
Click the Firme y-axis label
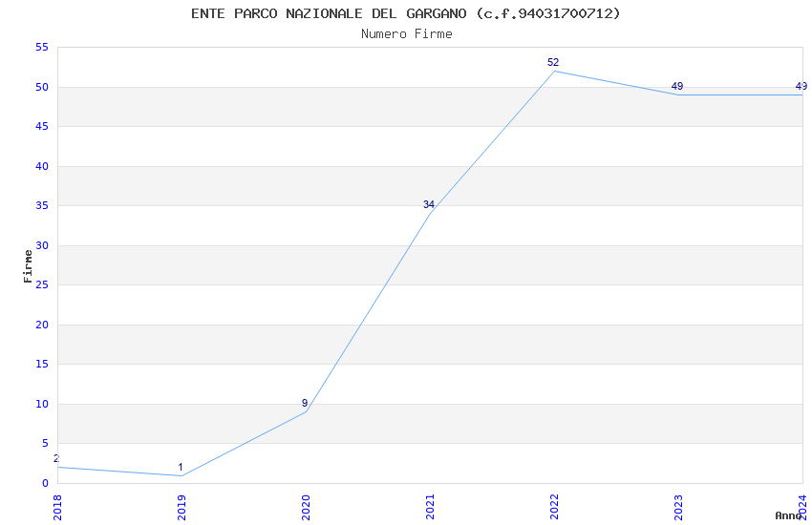click(28, 266)
